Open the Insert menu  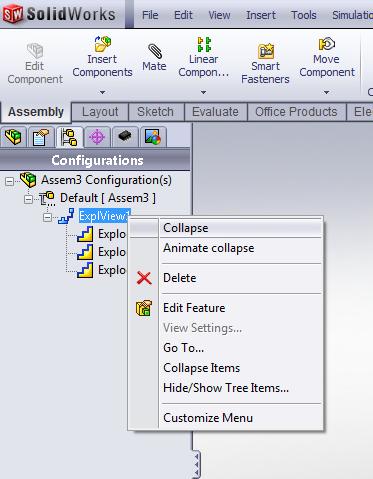point(261,15)
